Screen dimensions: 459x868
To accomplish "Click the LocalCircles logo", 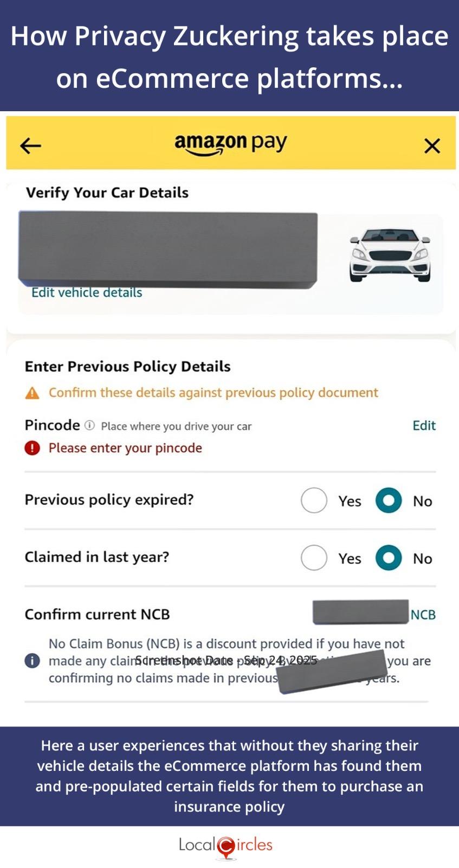I will [x=226, y=846].
